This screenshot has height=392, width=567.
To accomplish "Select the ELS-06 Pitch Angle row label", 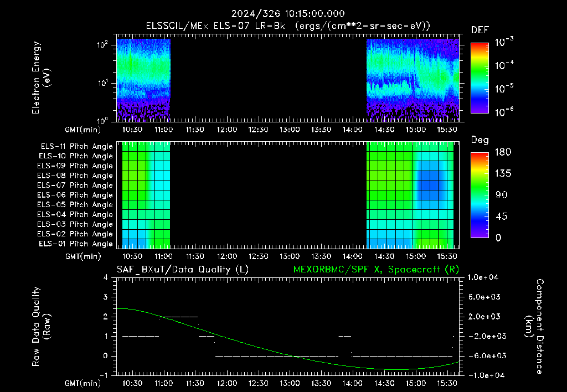I will 75,195.
